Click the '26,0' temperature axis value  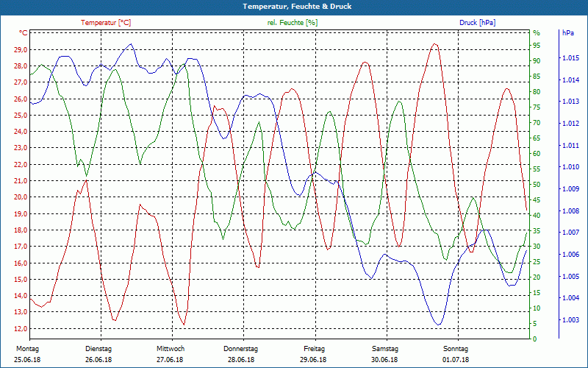click(x=21, y=99)
